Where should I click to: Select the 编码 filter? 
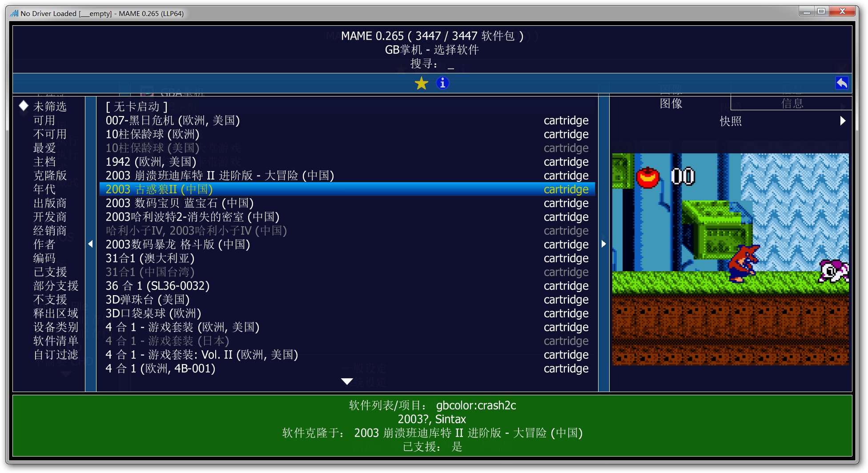(44, 258)
